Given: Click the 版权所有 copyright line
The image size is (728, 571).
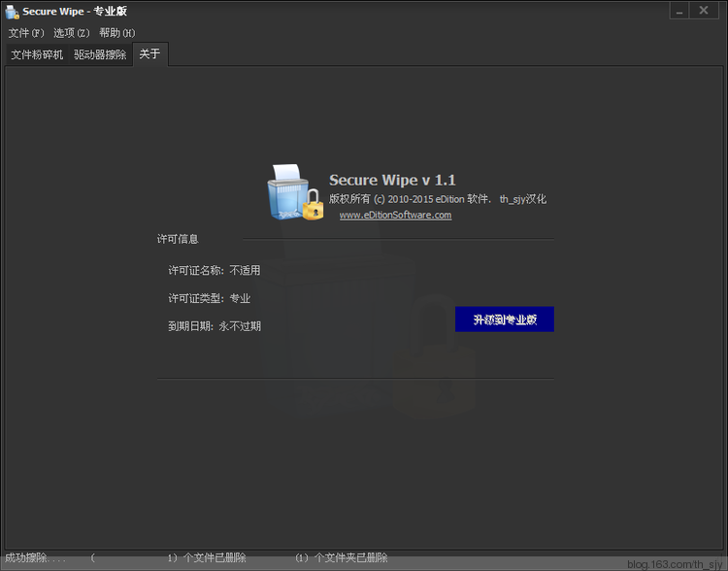Looking at the screenshot, I should (x=438, y=199).
